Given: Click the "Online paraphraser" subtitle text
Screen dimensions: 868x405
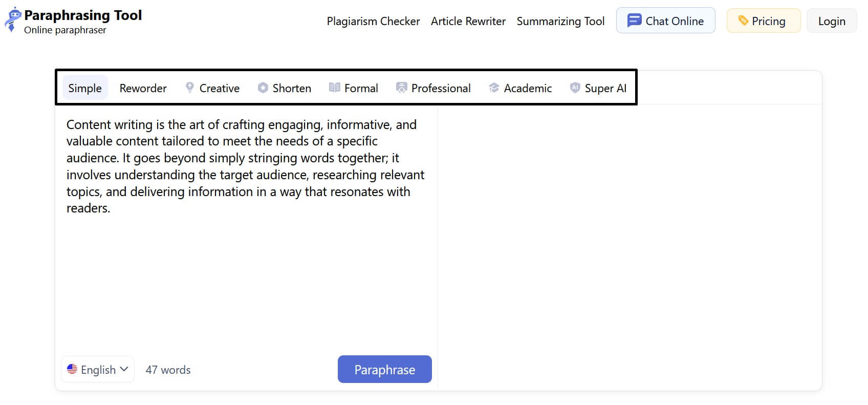Looking at the screenshot, I should (x=65, y=30).
